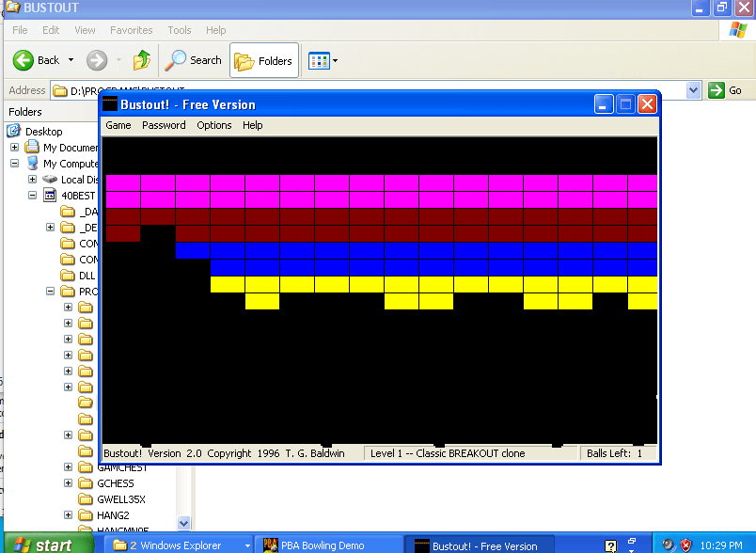This screenshot has height=553, width=756.
Task: Click the Bustout title bar icon
Action: pyautogui.click(x=111, y=104)
